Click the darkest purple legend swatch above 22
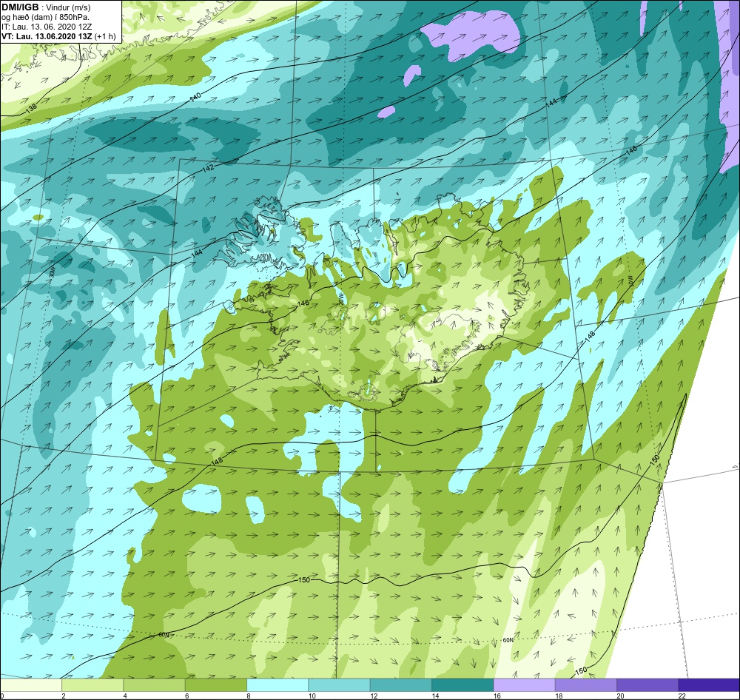Image resolution: width=740 pixels, height=700 pixels. 709,684
